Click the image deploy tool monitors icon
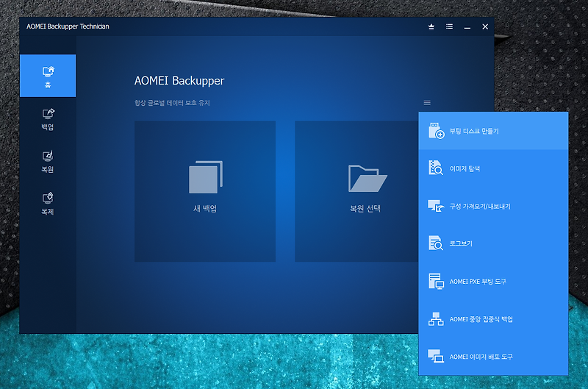This screenshot has height=389, width=588. pos(436,356)
